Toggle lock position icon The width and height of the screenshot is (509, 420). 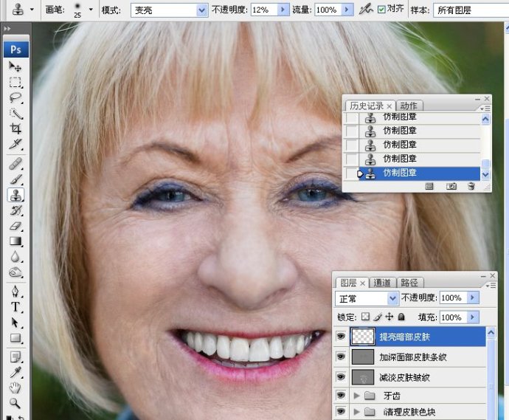pyautogui.click(x=389, y=317)
